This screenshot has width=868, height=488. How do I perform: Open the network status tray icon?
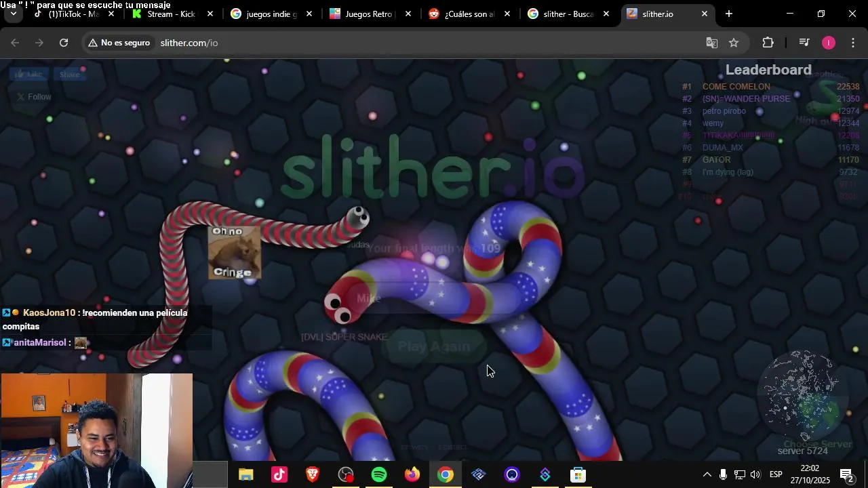(x=740, y=474)
